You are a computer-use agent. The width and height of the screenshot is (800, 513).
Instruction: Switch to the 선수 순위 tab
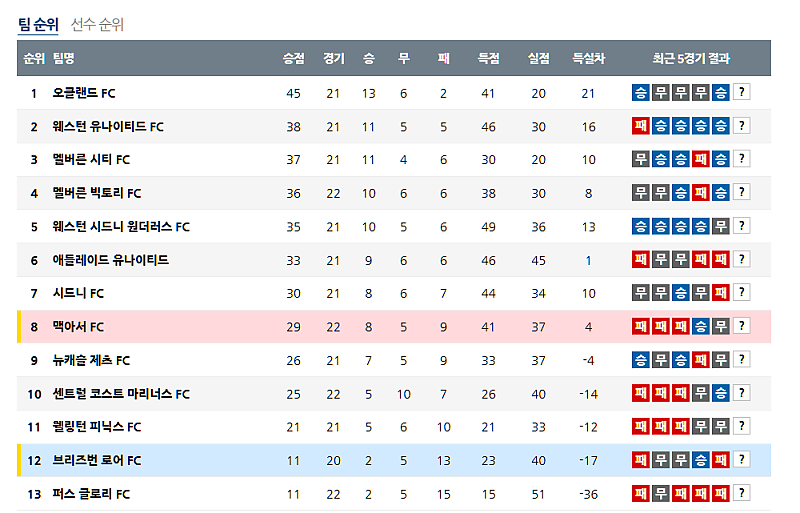point(97,25)
